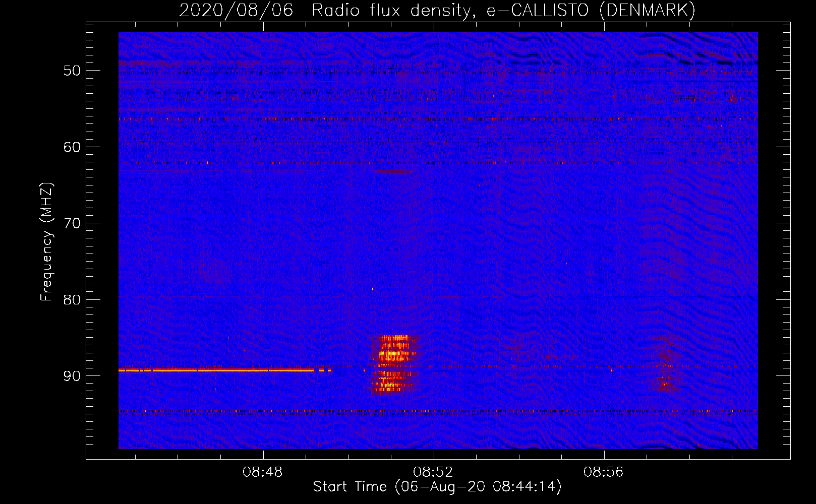Screen dimensions: 816x504
Task: Select the 70 MHz frequency tick label
Action: click(x=72, y=223)
